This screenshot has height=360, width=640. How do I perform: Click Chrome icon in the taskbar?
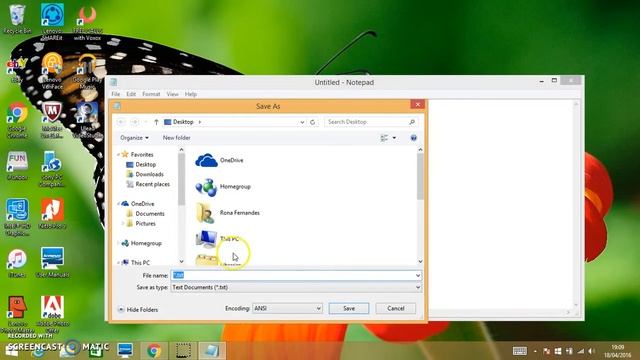[154, 351]
